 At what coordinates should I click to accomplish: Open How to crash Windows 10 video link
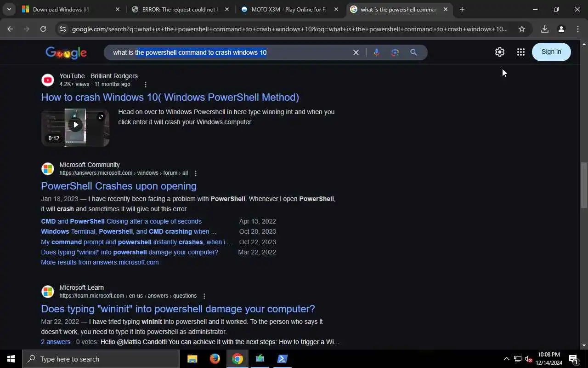coord(170,97)
